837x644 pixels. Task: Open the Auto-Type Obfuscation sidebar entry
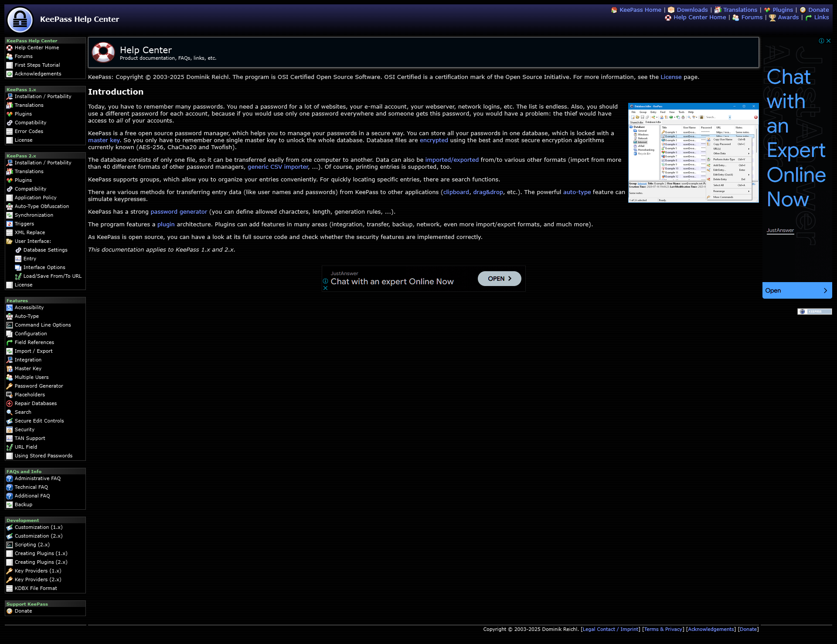[41, 207]
